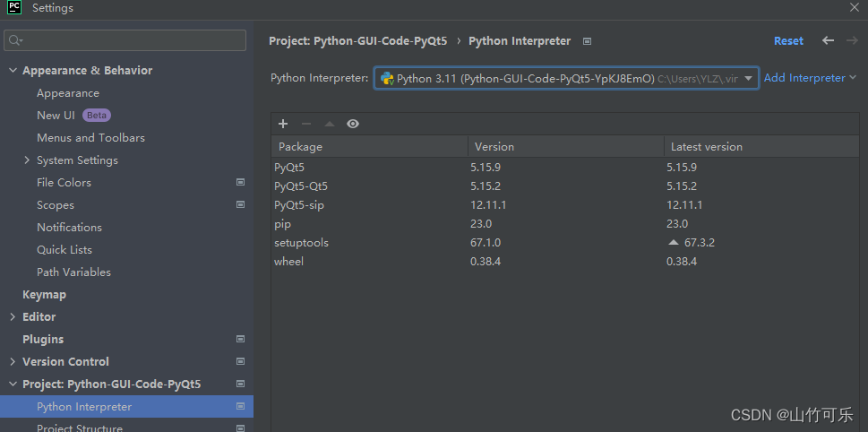
Task: Click the Reset link
Action: [x=788, y=41]
